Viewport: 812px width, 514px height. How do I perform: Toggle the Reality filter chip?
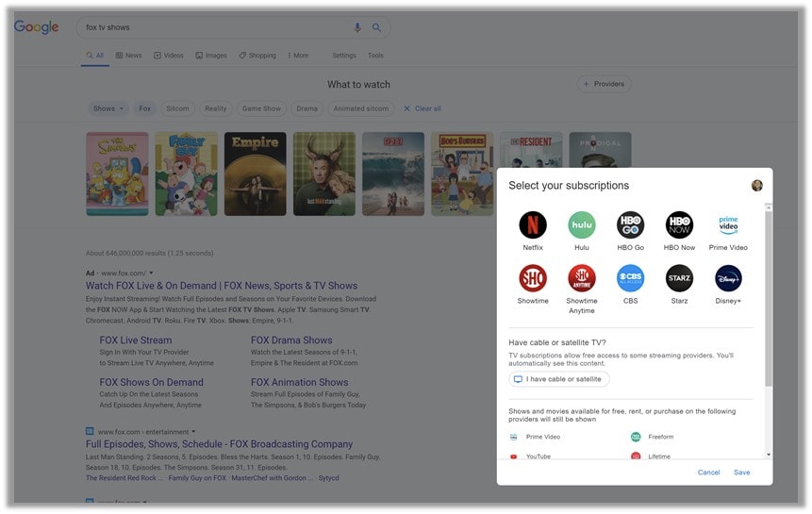click(215, 108)
